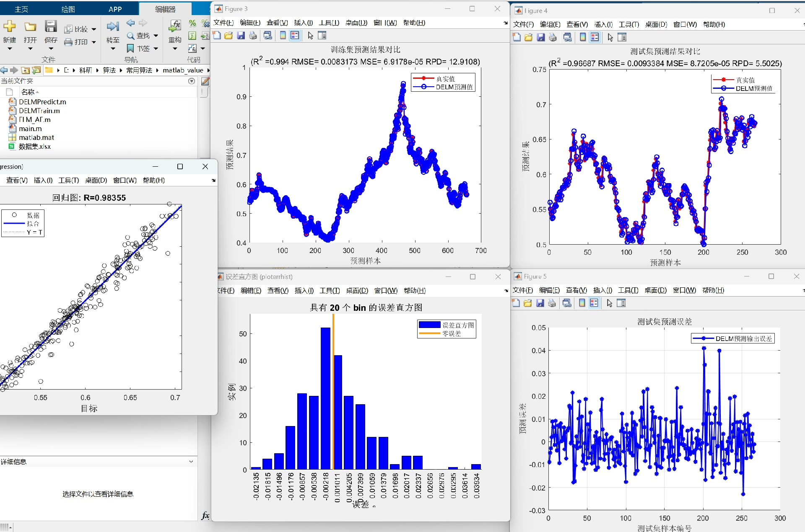Expand the Find (查找) dropdown arrow
The image size is (805, 532).
pyautogui.click(x=156, y=36)
